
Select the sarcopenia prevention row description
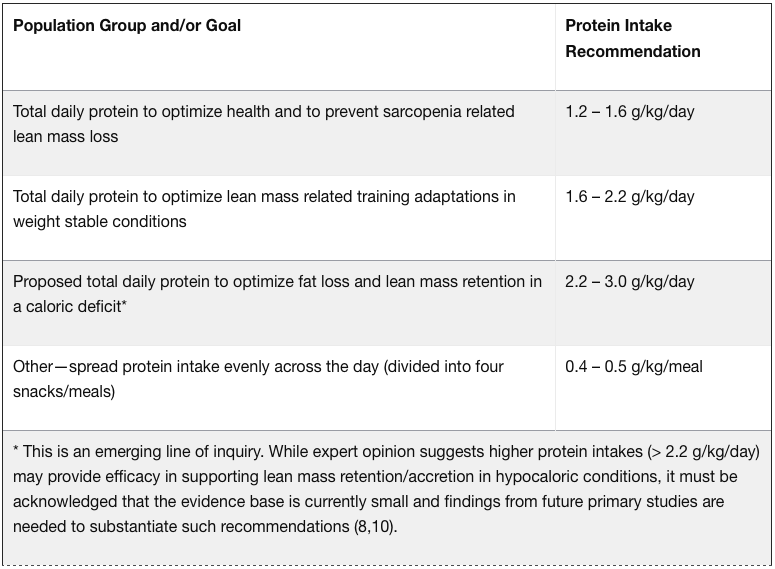[x=264, y=123]
